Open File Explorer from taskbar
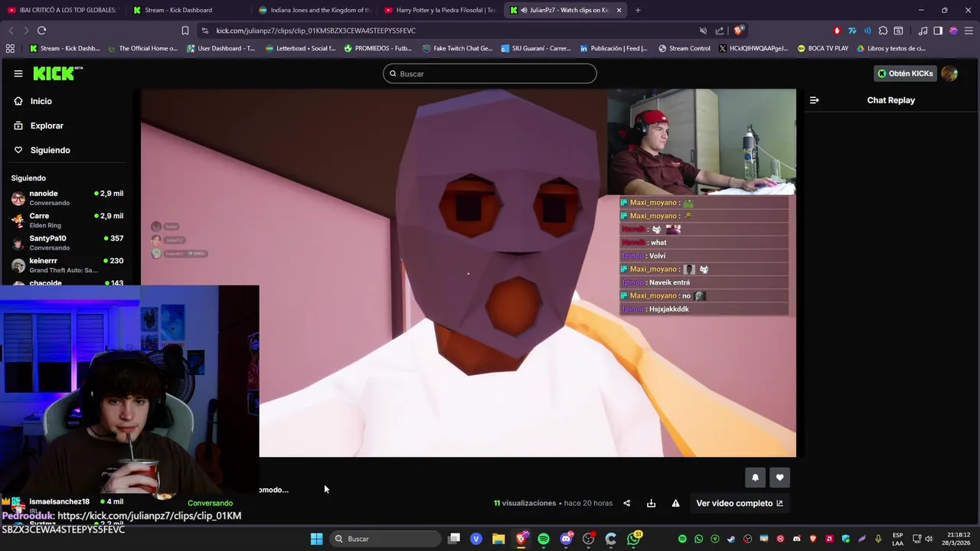 [x=498, y=539]
